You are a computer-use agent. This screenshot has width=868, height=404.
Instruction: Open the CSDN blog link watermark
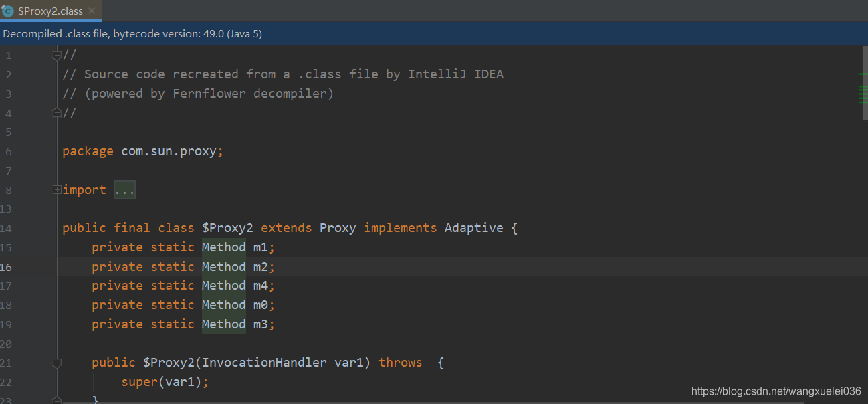tap(776, 391)
